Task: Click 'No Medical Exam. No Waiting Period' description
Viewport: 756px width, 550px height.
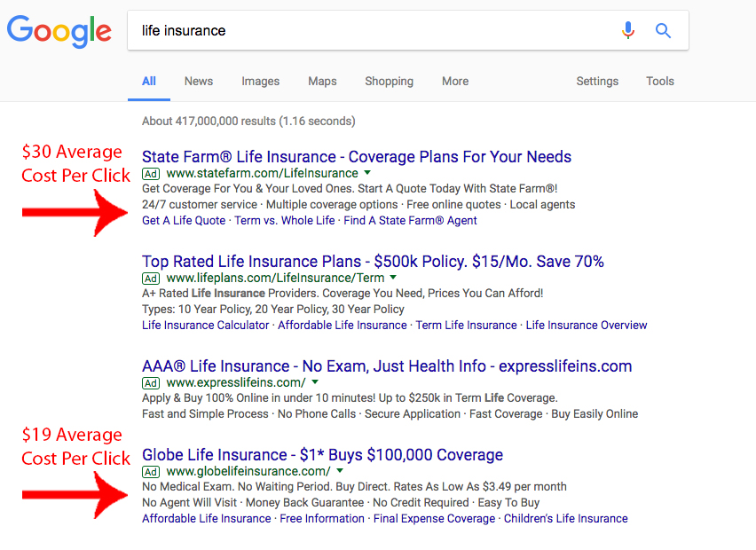Action: 354,486
